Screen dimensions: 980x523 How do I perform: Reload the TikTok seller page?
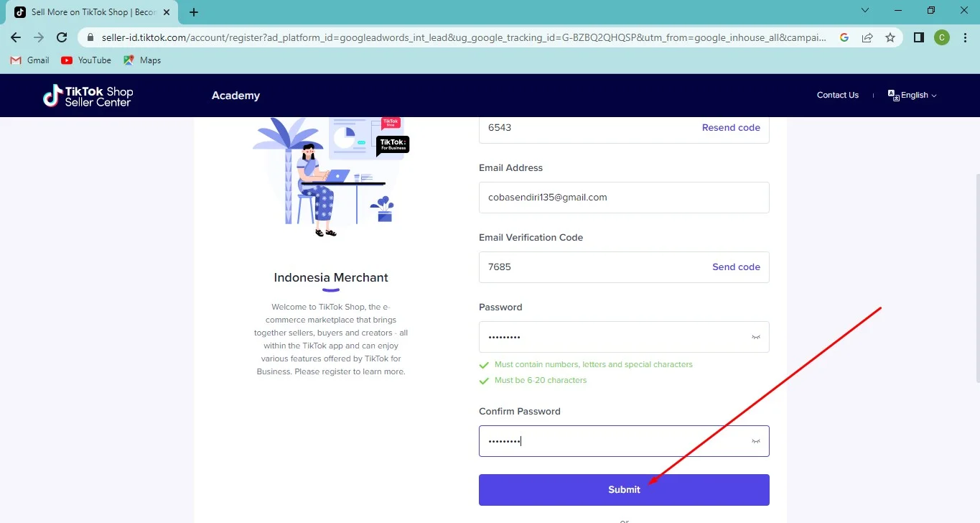[62, 37]
